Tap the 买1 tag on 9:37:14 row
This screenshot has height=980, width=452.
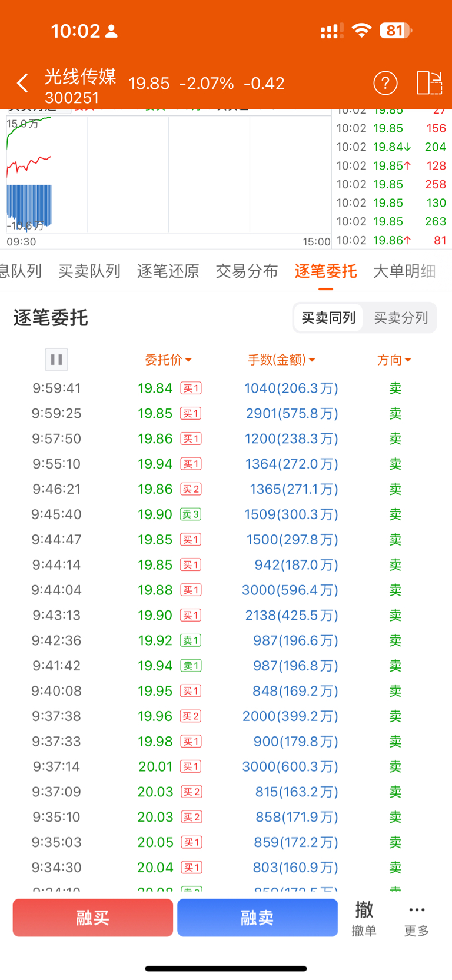(191, 766)
